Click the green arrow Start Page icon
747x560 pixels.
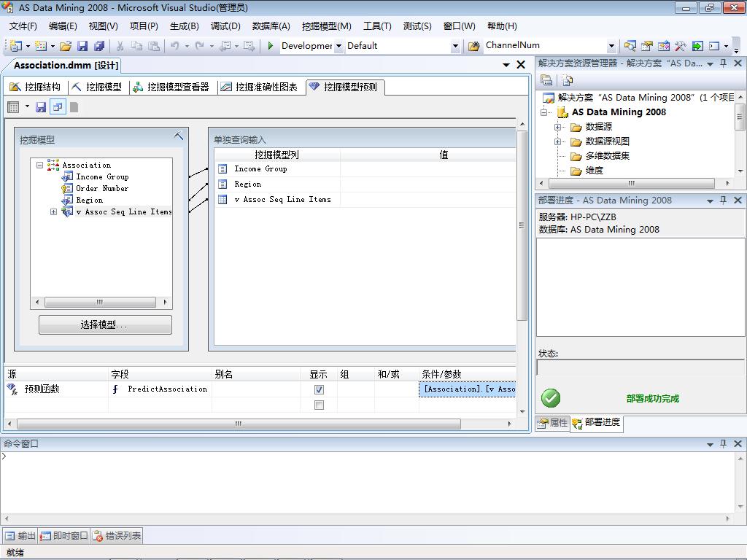(697, 46)
